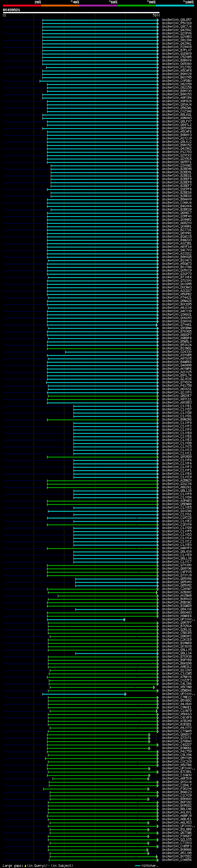This screenshot has height=868, width=197.
Task: Open the UniRef100_B9NZR6 hit
Action: point(176,419)
